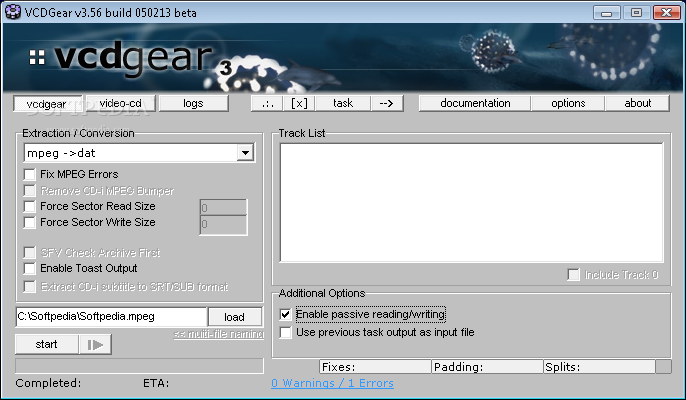Open the options tab

click(x=568, y=103)
